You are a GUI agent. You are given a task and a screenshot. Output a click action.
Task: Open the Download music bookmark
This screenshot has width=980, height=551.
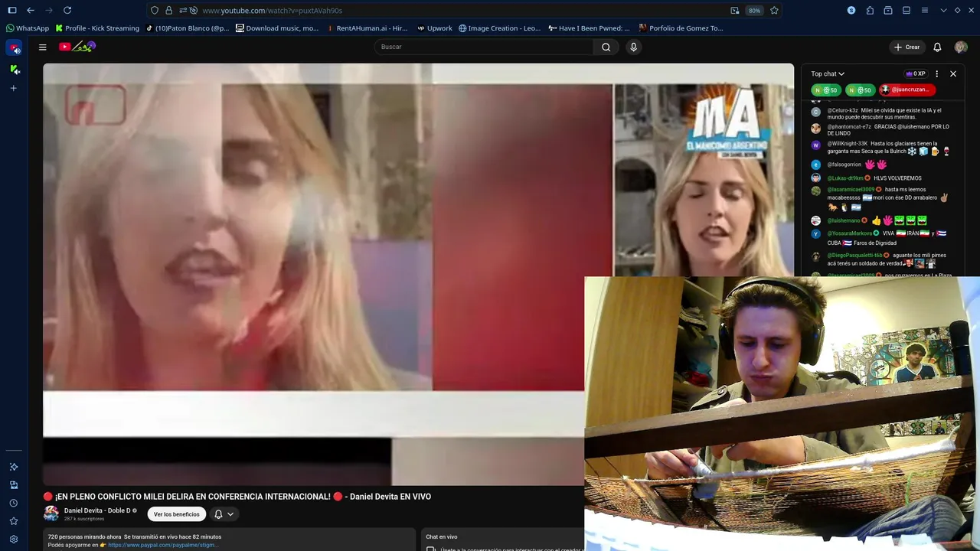tap(277, 28)
